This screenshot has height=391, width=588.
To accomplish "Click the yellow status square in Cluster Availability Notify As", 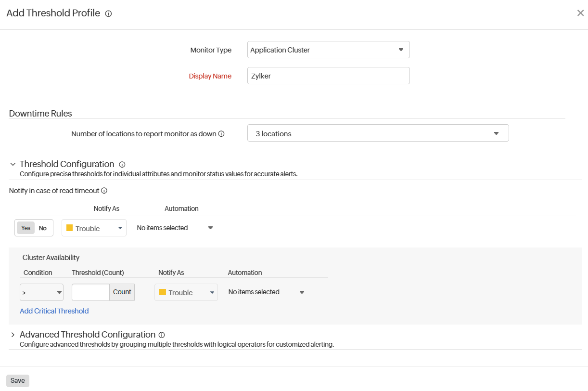I will [x=162, y=292].
